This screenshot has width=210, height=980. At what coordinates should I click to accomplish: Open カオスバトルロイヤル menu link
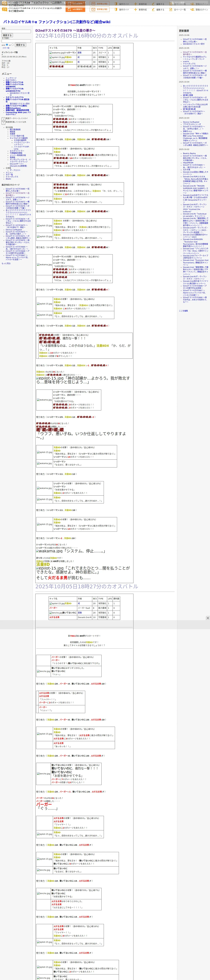15,97
